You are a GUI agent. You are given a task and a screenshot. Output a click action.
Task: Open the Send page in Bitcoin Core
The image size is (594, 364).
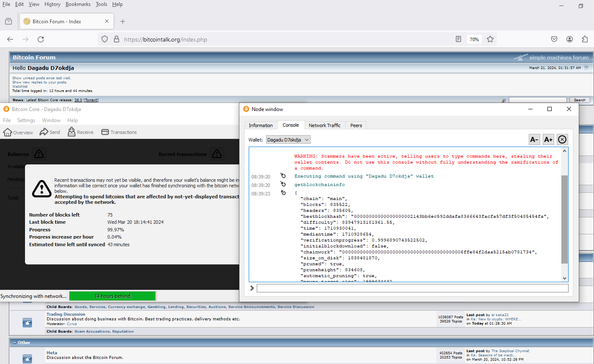(x=50, y=132)
